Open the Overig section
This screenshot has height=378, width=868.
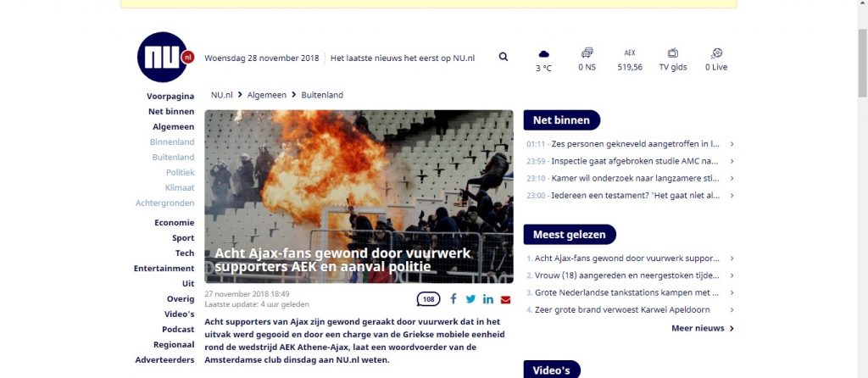181,299
